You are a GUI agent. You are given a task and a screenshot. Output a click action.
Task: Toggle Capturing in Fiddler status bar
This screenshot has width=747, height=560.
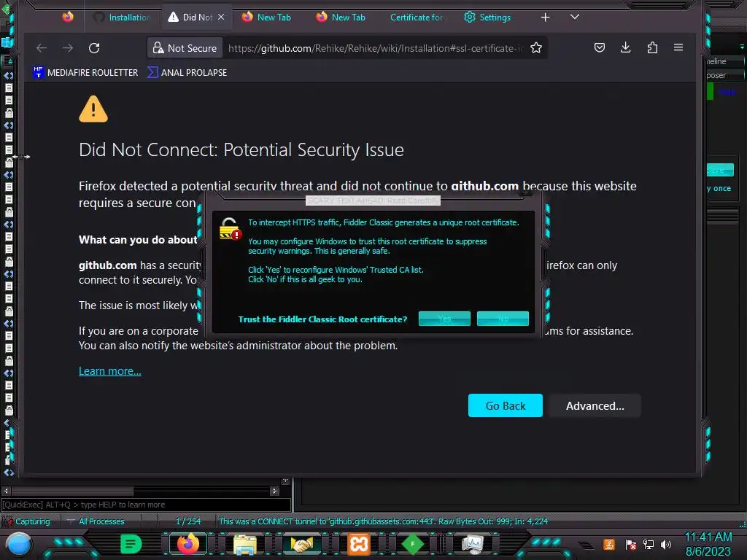[x=28, y=521]
